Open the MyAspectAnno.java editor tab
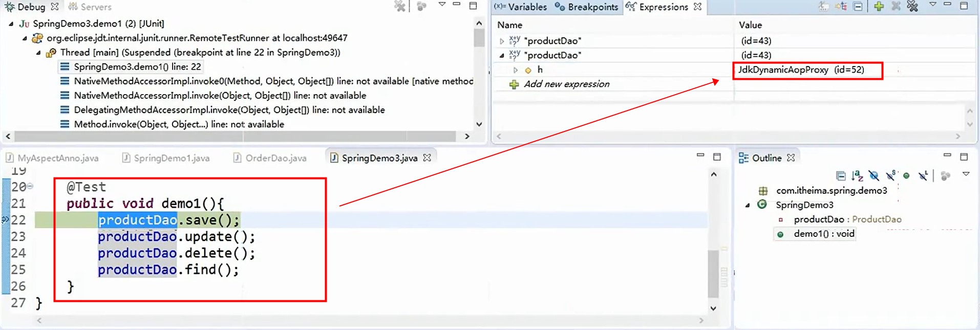Screen dimensions: 980x330 (52, 158)
